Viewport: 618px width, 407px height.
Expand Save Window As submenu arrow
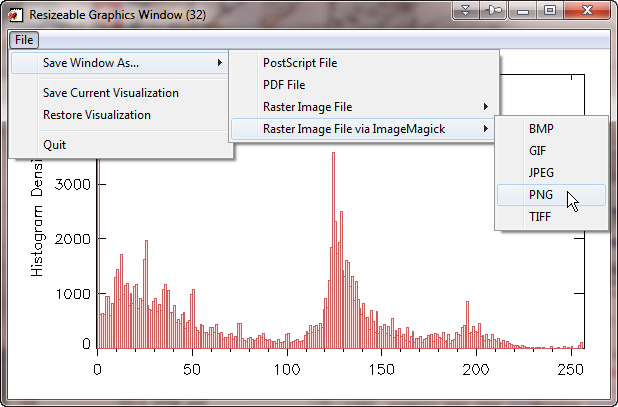(220, 63)
